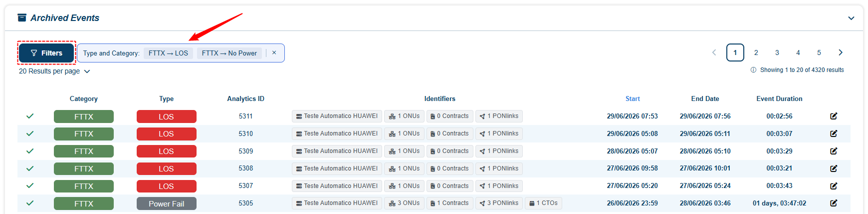Click the FTTX badge of event 5311
The height and width of the screenshot is (214, 868).
coord(84,116)
